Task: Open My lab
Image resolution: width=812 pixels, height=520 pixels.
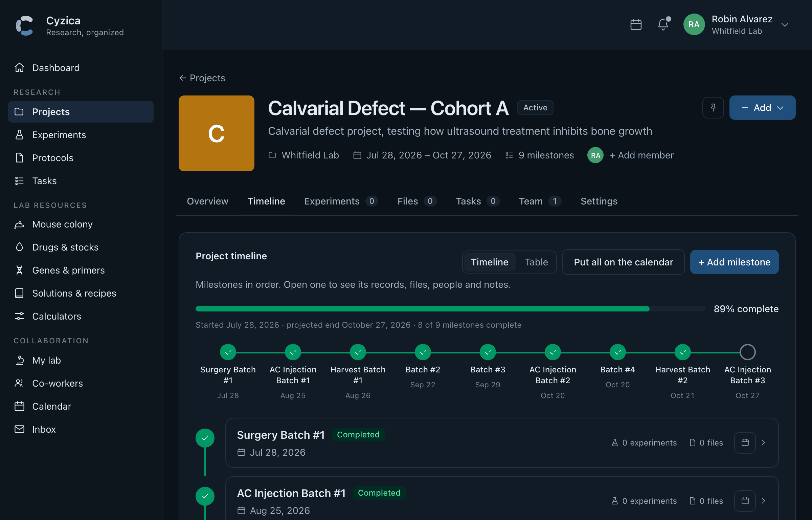Action: point(81,360)
